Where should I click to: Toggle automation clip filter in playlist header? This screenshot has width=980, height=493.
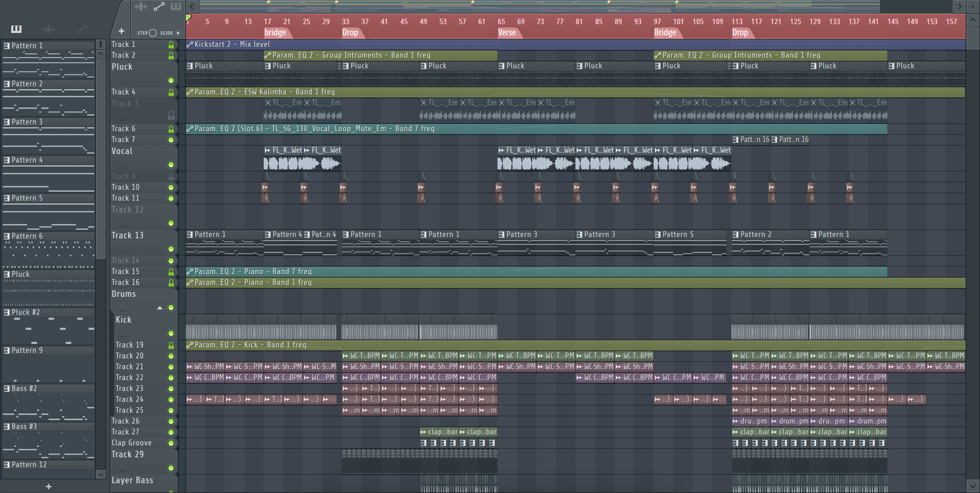[159, 6]
